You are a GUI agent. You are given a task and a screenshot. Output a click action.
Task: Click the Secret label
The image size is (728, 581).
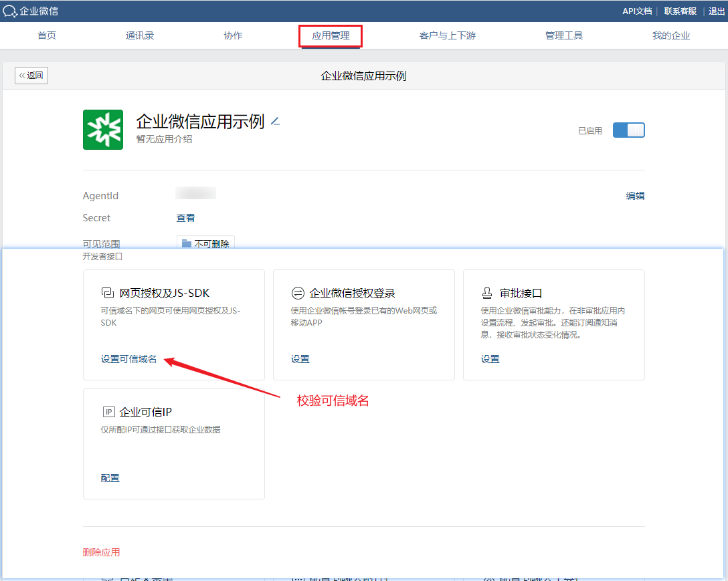click(96, 218)
